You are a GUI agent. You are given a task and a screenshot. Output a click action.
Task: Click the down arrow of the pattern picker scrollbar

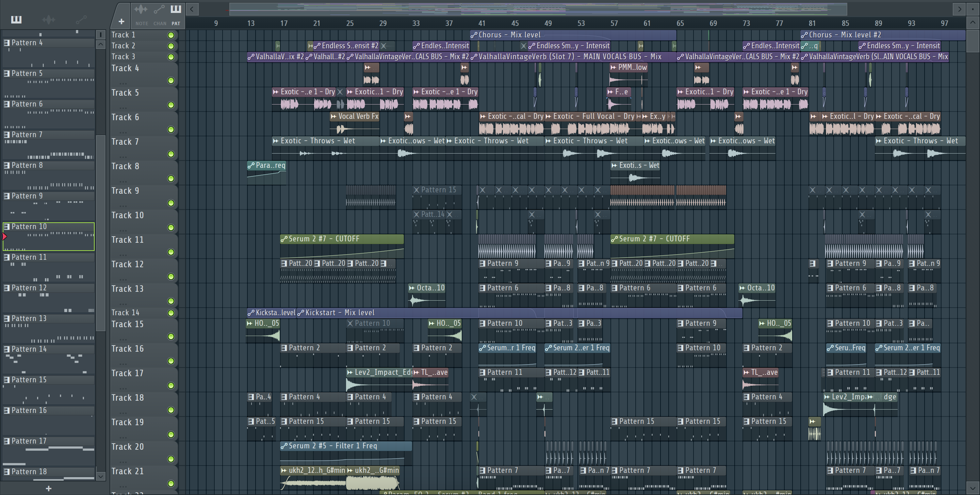(100, 476)
